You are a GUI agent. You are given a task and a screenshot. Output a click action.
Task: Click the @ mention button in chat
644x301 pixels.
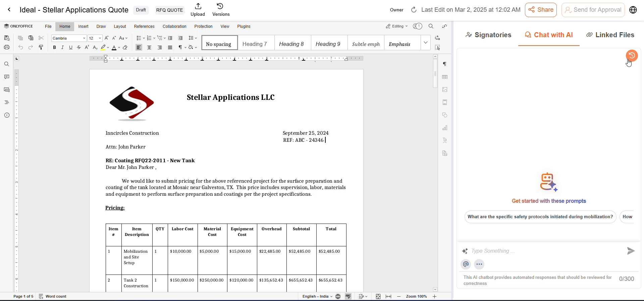(x=466, y=264)
